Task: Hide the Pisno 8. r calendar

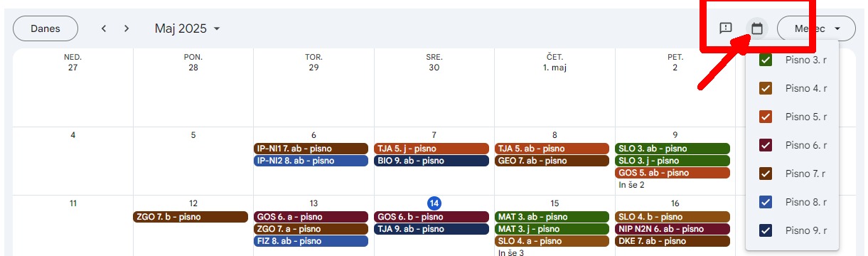Action: pyautogui.click(x=766, y=202)
